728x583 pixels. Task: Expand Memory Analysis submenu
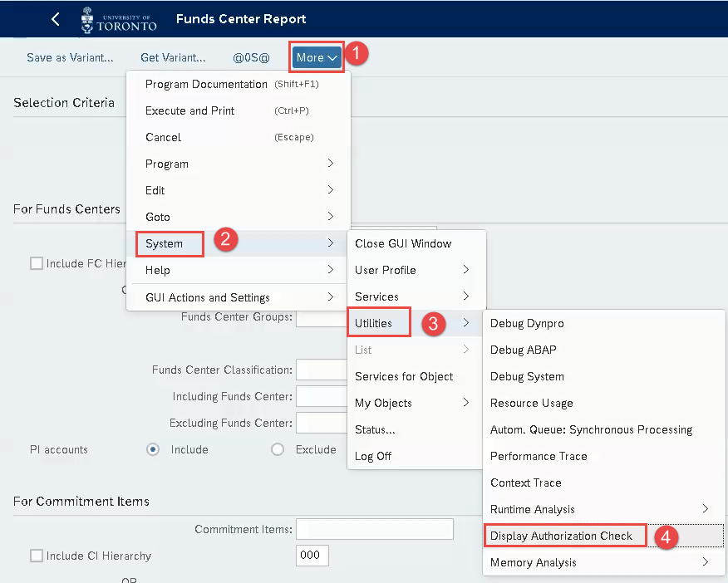click(603, 562)
